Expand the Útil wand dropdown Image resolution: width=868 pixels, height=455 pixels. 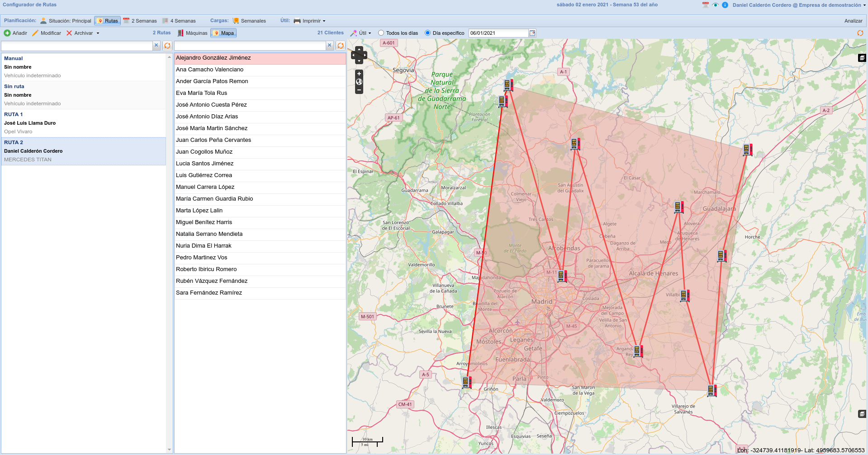(x=361, y=33)
